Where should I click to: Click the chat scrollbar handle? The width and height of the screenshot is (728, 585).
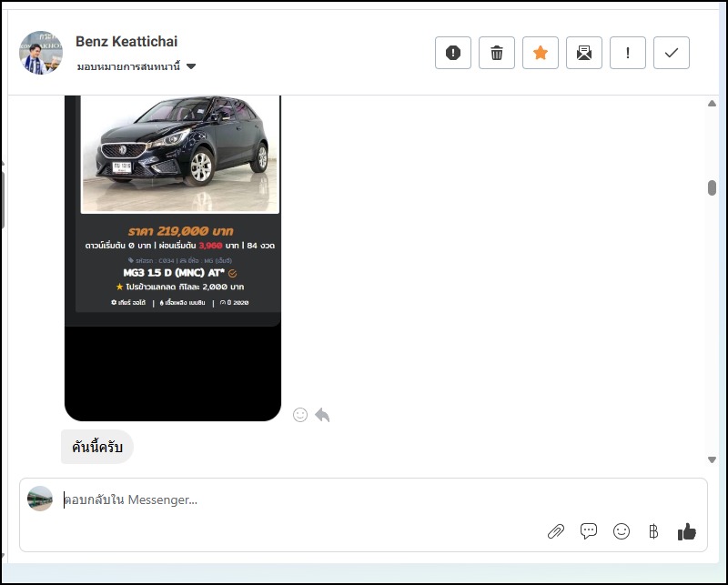tap(712, 187)
